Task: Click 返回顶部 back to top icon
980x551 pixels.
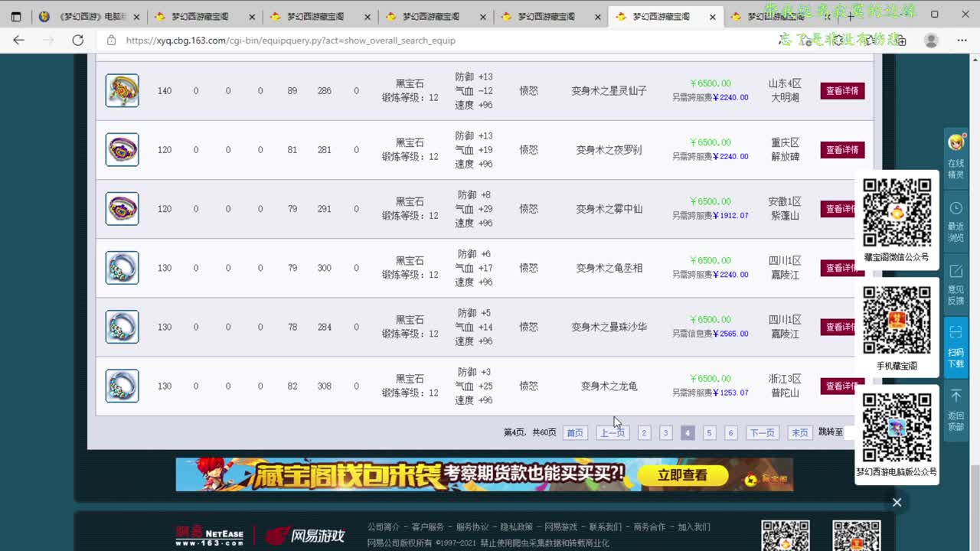Action: [x=955, y=409]
